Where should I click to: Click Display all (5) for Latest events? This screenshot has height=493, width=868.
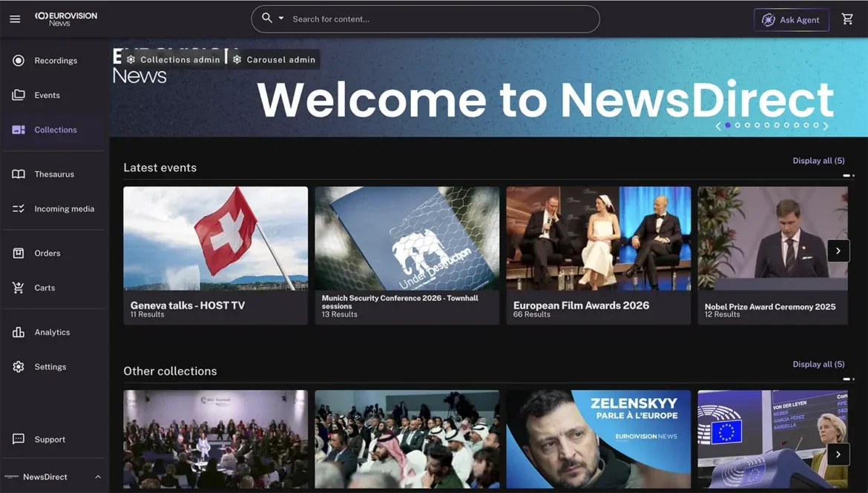tap(818, 160)
